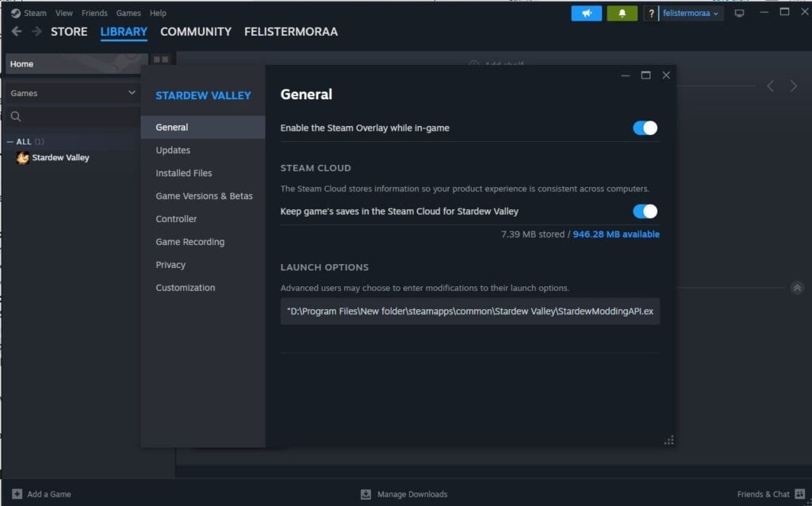
Task: Click the Add a Game plus icon
Action: tap(17, 493)
